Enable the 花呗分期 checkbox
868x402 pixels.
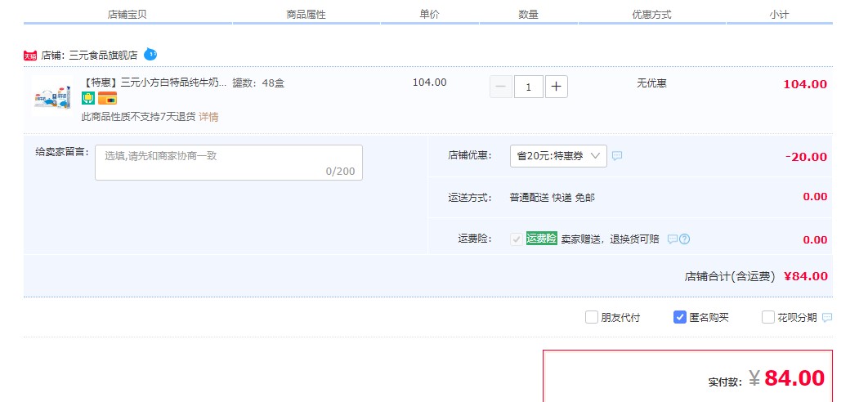point(767,317)
